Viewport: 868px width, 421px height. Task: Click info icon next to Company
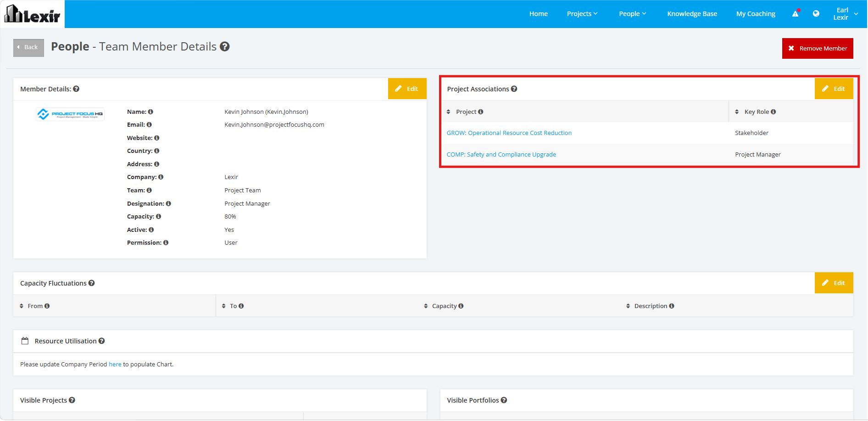point(161,177)
